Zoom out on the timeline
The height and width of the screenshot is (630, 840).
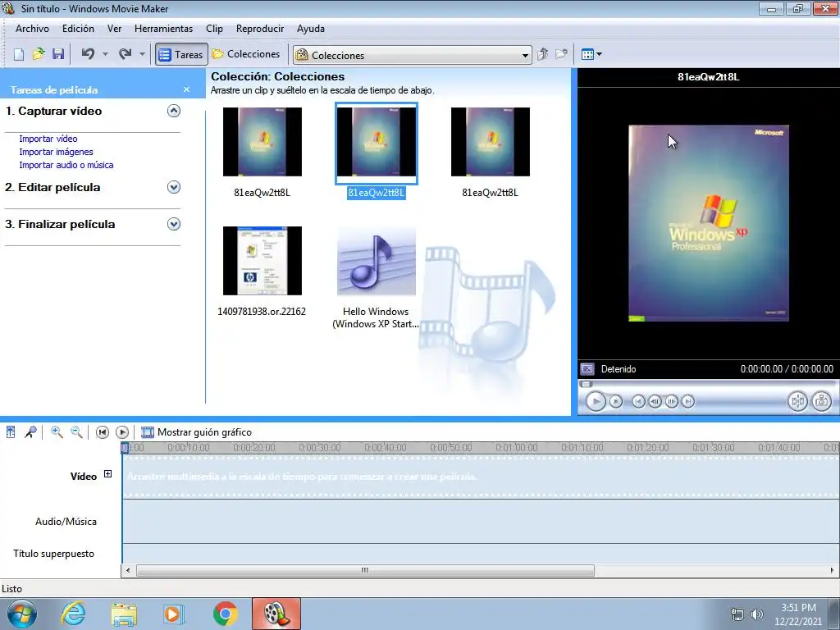point(76,431)
